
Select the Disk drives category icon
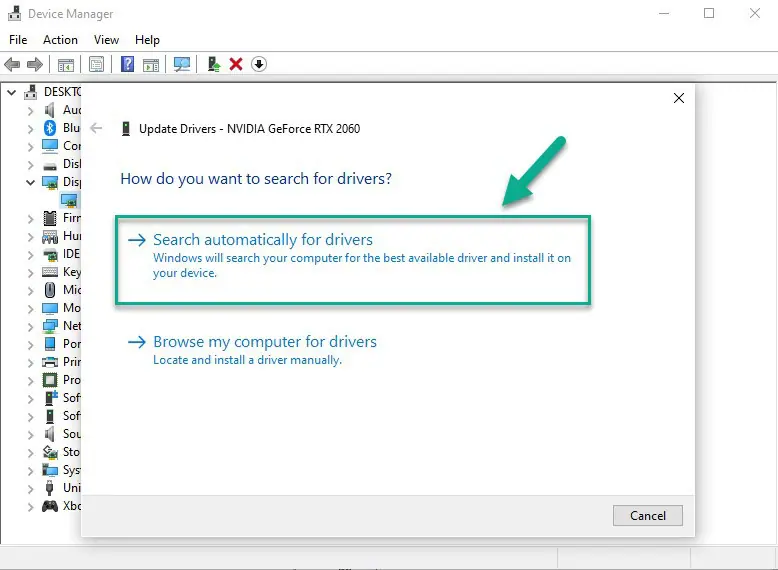tap(50, 166)
